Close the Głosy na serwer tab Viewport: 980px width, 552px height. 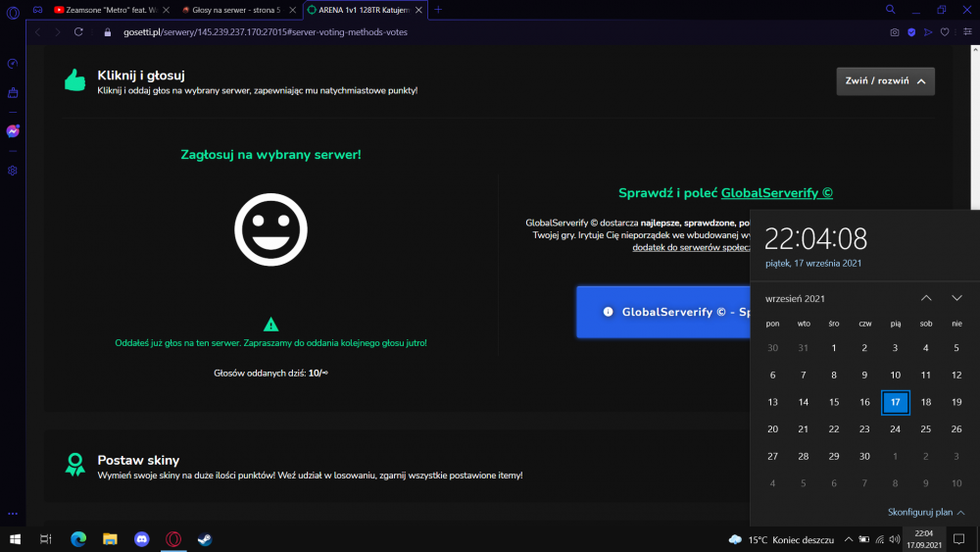292,10
